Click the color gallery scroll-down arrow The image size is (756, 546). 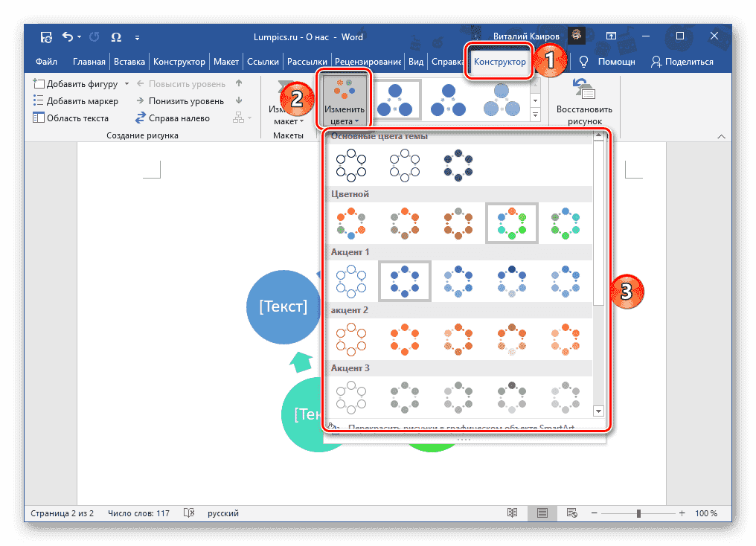[600, 410]
